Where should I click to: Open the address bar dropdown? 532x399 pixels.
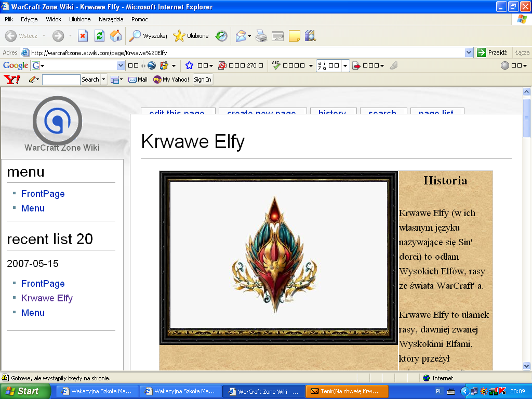(x=469, y=52)
